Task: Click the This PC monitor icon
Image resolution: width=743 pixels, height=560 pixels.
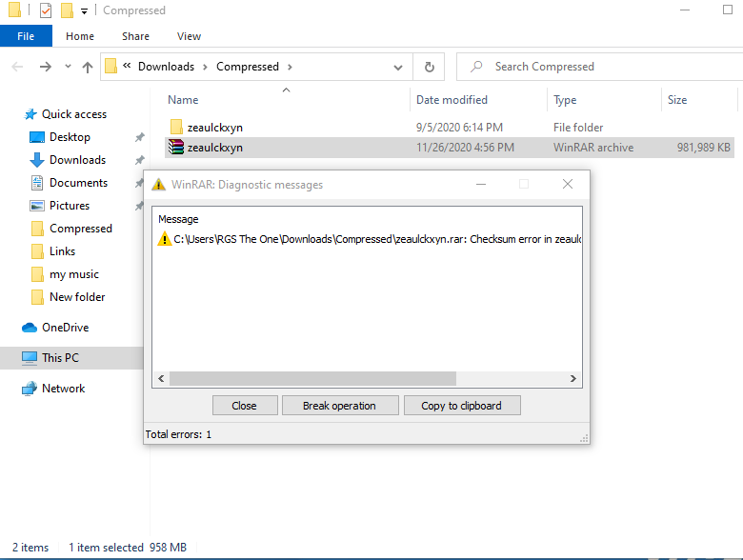Action: click(30, 358)
